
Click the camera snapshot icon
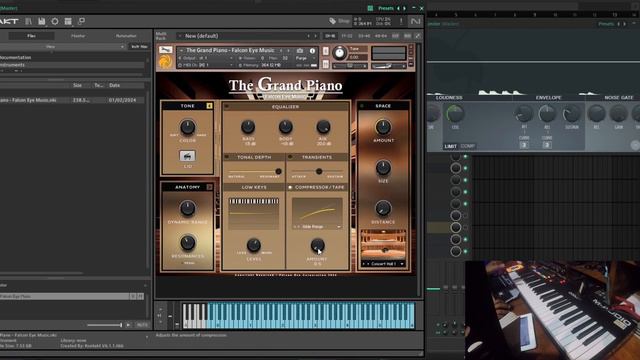pos(300,51)
